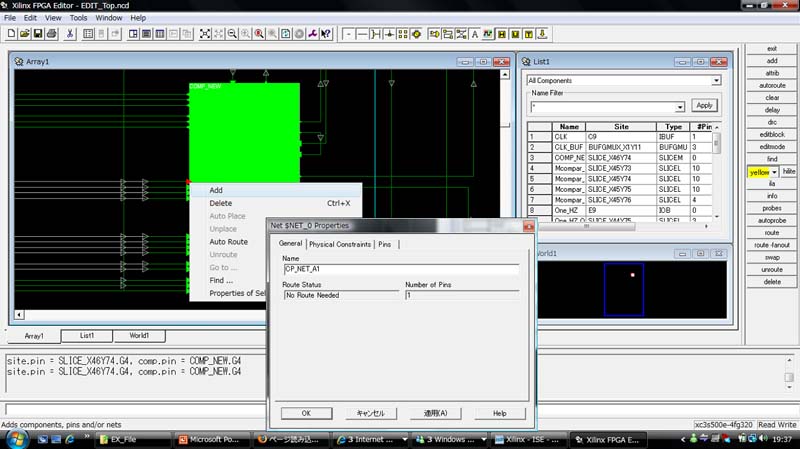Viewport: 800px width, 449px height.
Task: Click the window layout icon right of the paste icon
Action: click(133, 34)
